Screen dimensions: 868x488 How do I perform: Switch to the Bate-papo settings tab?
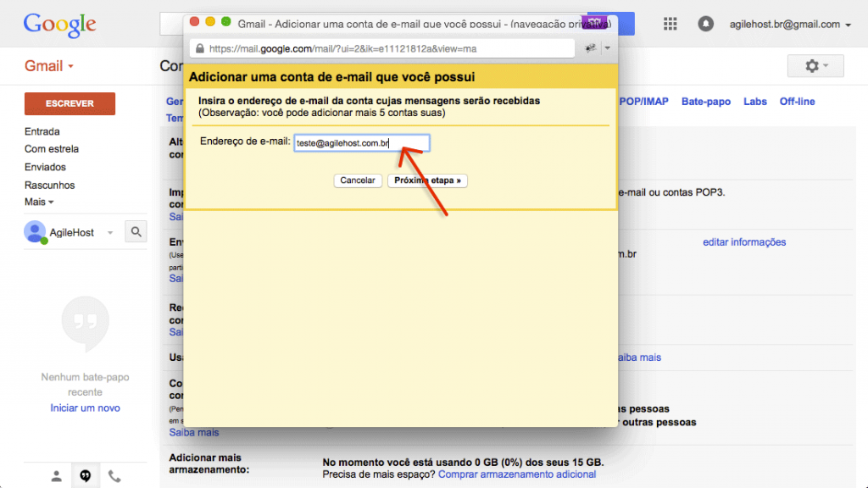[x=706, y=102]
